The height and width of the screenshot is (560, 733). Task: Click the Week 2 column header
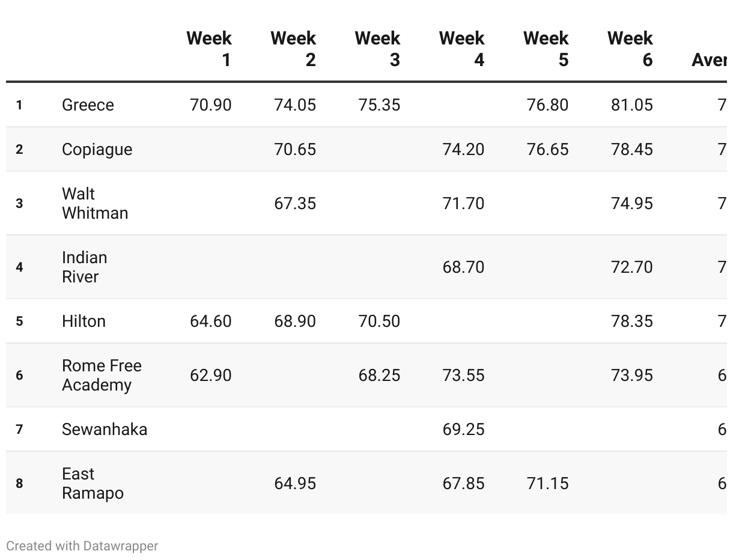pos(293,49)
